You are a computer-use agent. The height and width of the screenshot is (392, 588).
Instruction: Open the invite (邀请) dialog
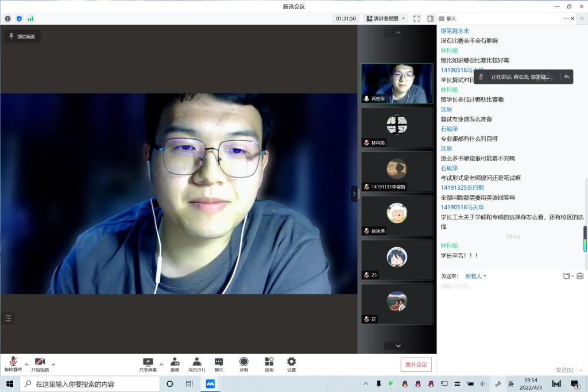[x=175, y=364]
